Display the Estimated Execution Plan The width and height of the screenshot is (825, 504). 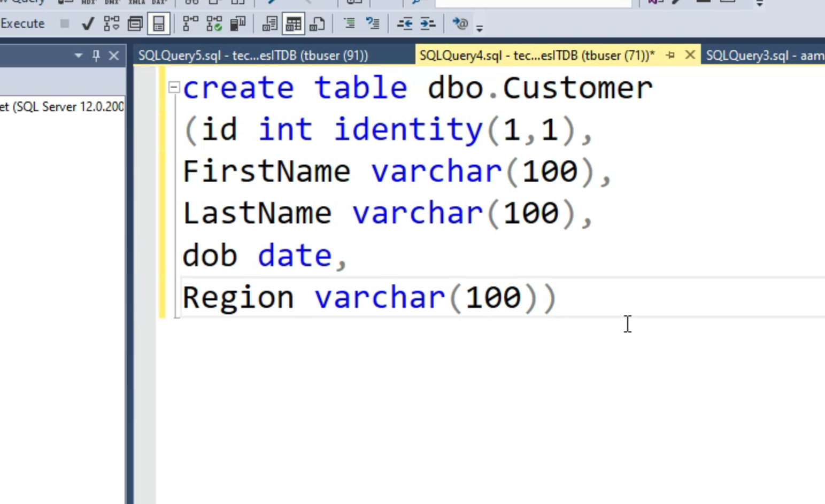click(x=111, y=24)
